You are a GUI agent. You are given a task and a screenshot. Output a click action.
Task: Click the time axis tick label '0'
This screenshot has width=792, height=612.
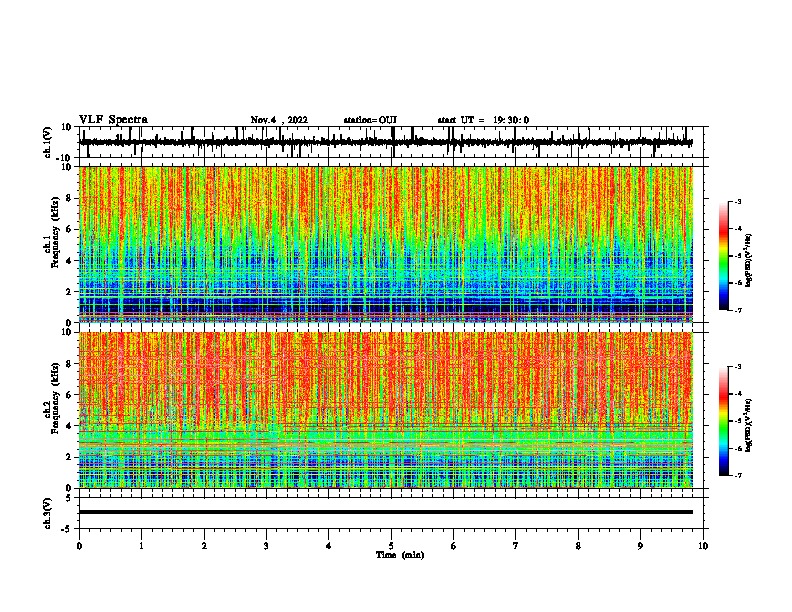point(79,546)
